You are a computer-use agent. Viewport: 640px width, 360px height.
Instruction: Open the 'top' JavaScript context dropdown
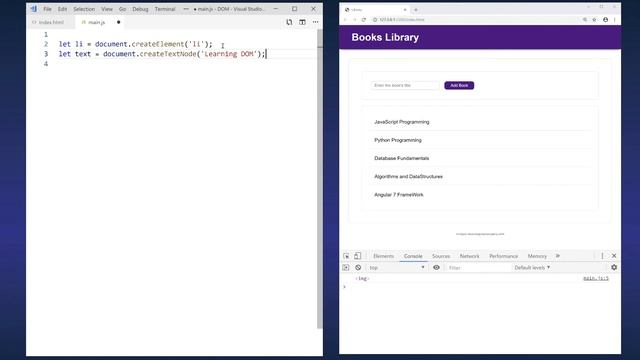(397, 268)
